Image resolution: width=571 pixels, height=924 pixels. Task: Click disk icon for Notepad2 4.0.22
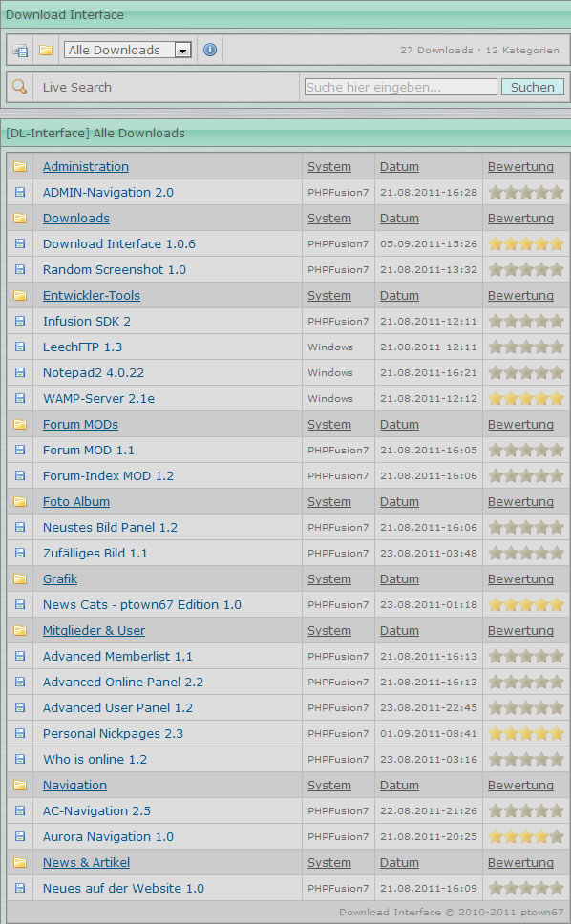click(x=20, y=372)
